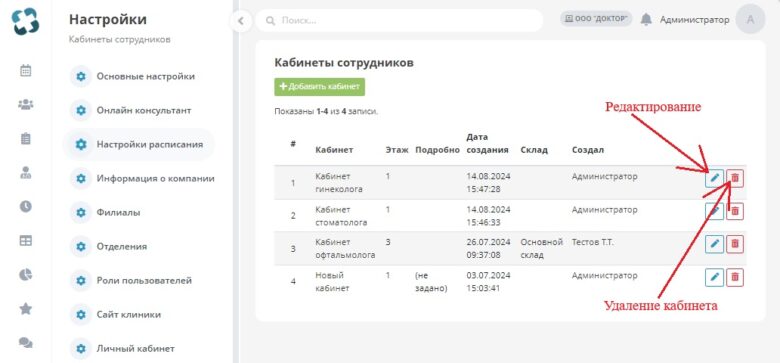The height and width of the screenshot is (363, 780).
Task: Click date 26.07.2024 09:37:08
Action: (488, 248)
